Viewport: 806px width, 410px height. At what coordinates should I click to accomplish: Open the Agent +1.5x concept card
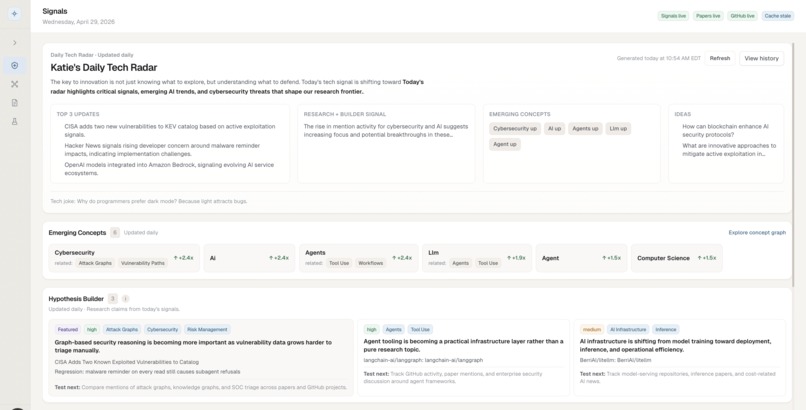pyautogui.click(x=581, y=258)
